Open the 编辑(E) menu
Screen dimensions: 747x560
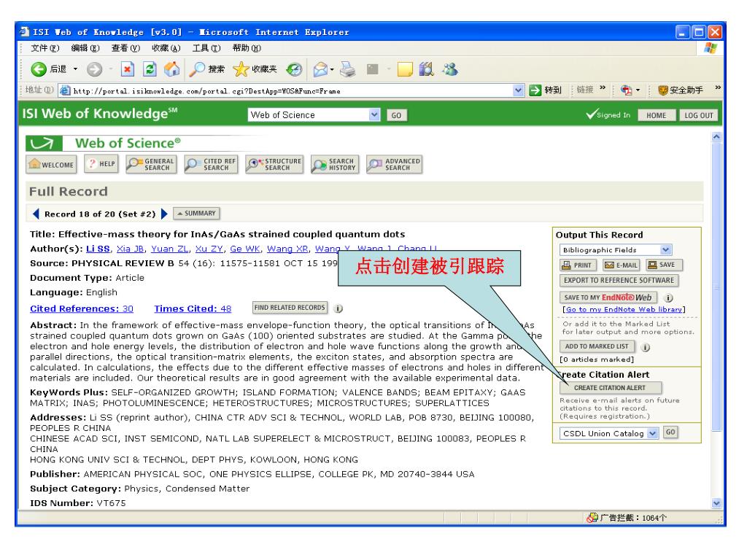coord(85,48)
